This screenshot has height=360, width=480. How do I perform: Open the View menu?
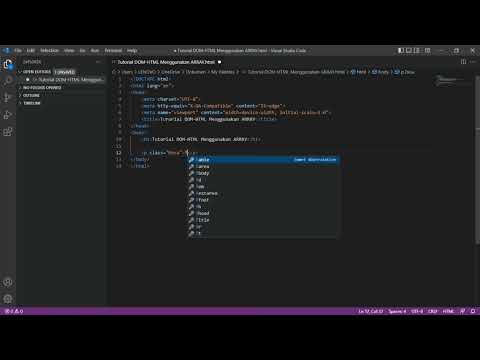coord(69,51)
